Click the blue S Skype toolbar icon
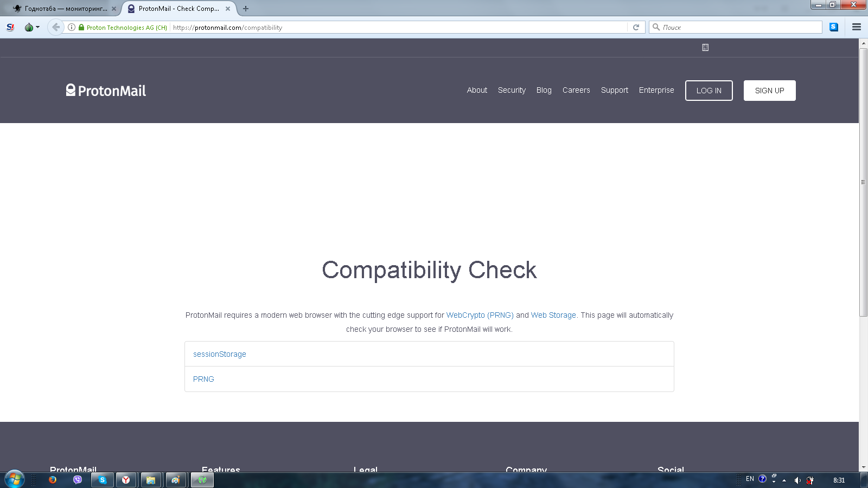 [x=834, y=27]
